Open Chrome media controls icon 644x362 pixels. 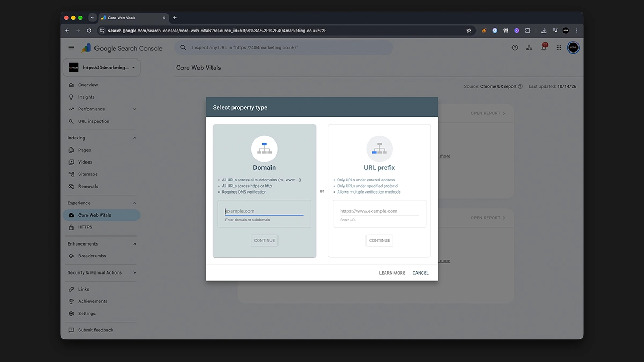click(555, 31)
